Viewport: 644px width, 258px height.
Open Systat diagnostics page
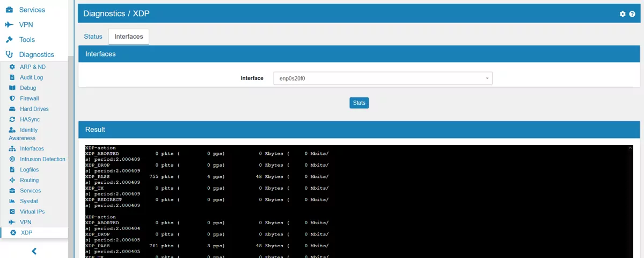(28, 201)
